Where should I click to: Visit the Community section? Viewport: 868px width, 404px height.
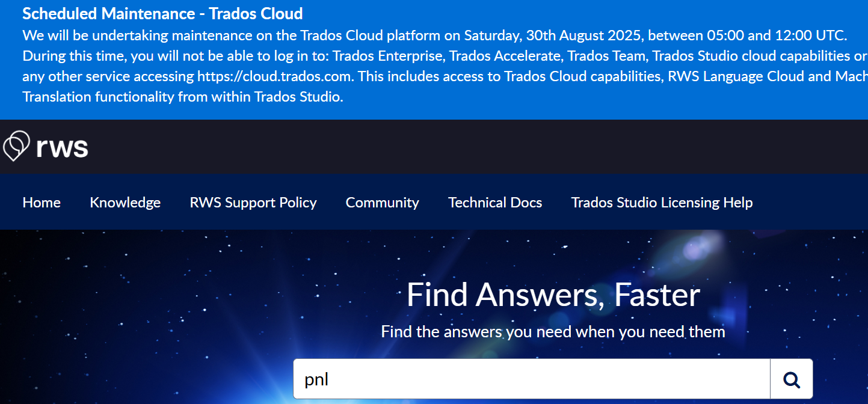point(382,202)
